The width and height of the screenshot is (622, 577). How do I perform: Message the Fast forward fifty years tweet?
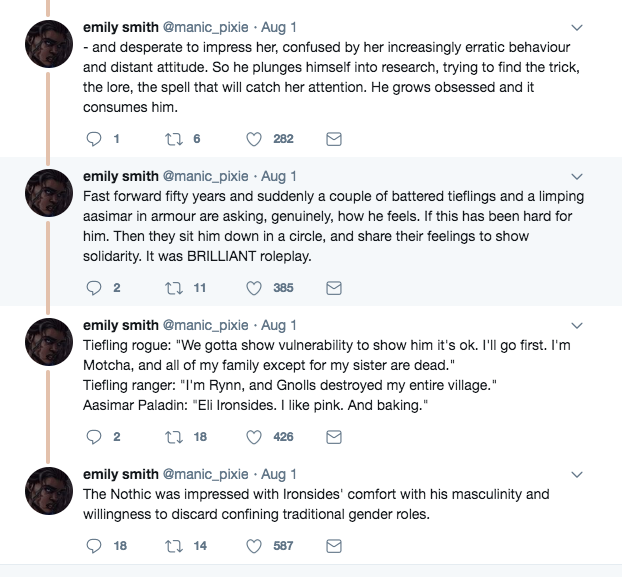pyautogui.click(x=334, y=287)
